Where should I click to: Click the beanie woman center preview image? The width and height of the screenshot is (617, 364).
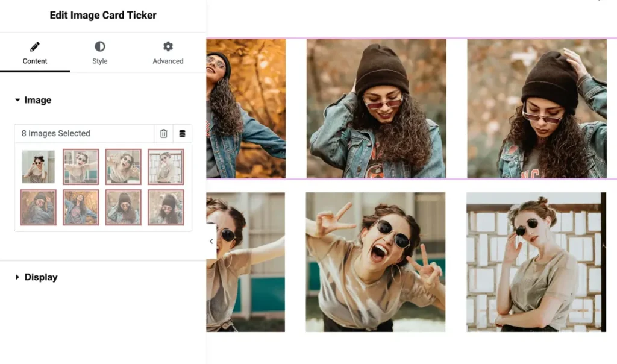[x=376, y=108]
